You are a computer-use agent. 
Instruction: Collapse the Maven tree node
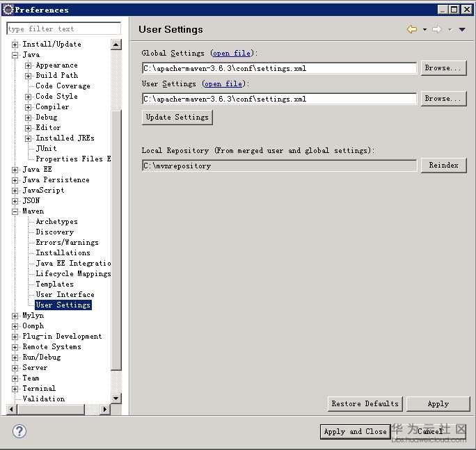(x=15, y=211)
